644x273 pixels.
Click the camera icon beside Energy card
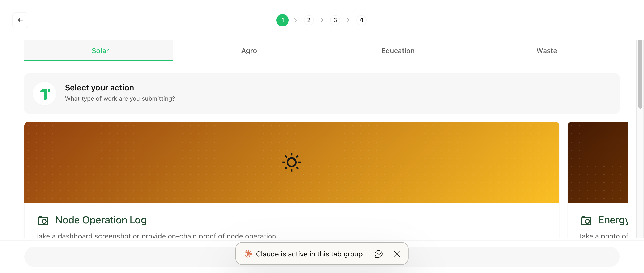586,221
